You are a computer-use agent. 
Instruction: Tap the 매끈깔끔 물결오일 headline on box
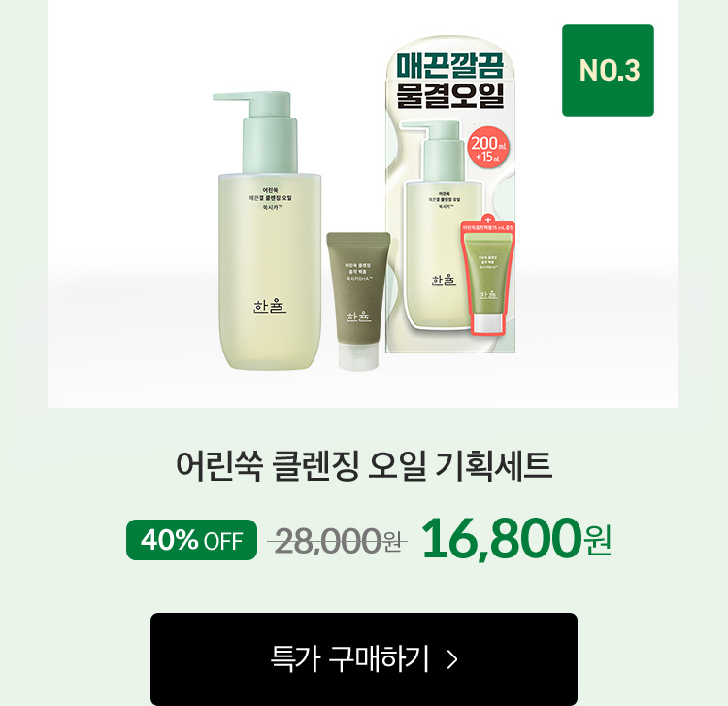pyautogui.click(x=449, y=80)
